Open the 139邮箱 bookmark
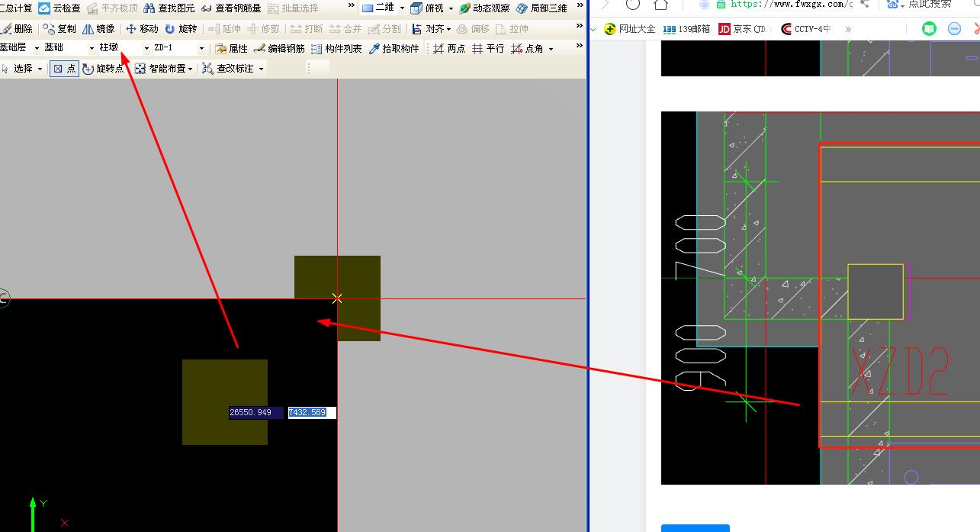The height and width of the screenshot is (532, 980). (x=686, y=29)
